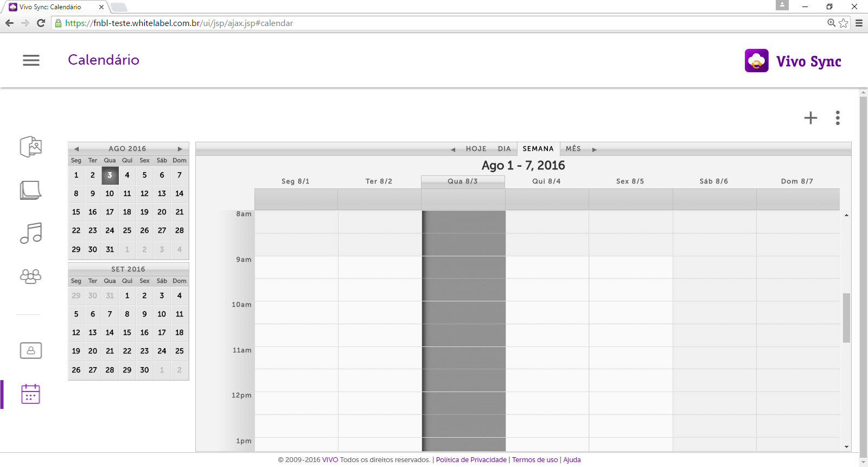
Task: Bookmark this page with star icon
Action: (x=843, y=23)
